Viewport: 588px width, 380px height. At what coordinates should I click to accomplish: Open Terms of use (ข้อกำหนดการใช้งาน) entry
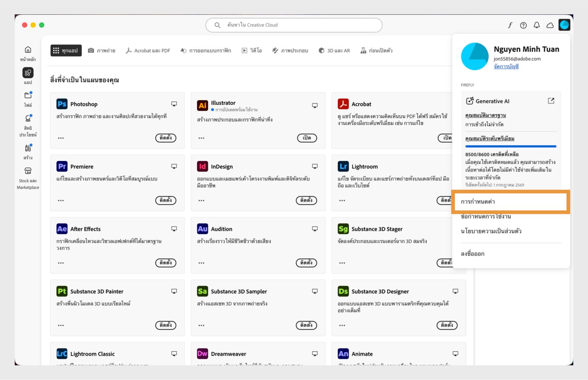pos(486,216)
